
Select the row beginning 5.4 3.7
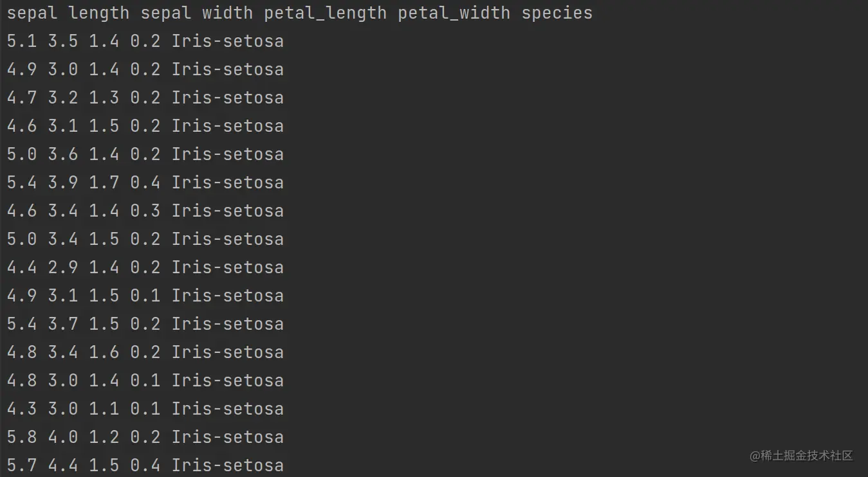(145, 324)
